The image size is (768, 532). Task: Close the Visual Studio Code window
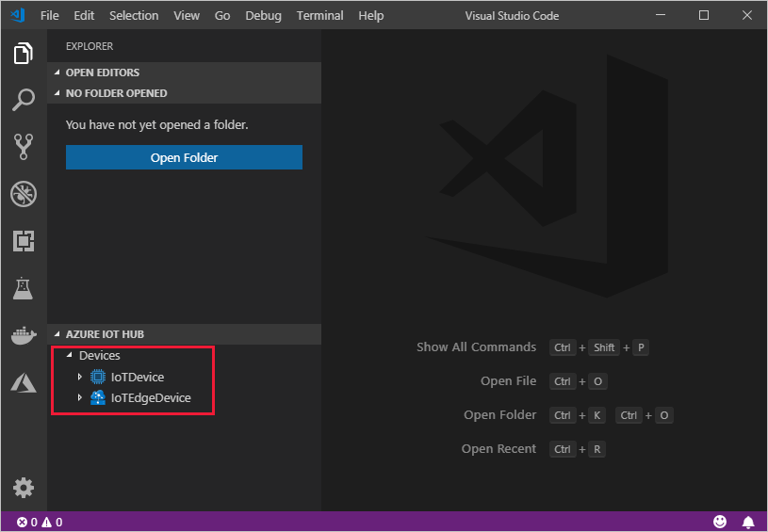pos(746,15)
